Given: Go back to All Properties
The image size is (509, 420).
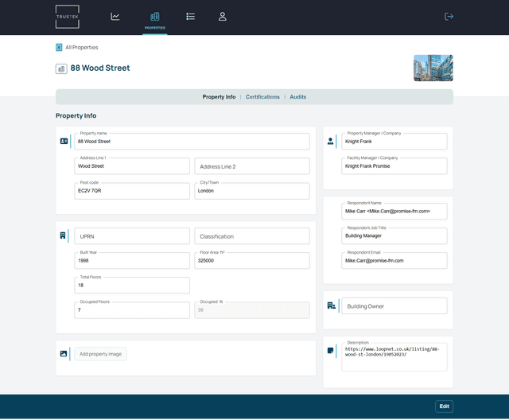Looking at the screenshot, I should point(81,48).
